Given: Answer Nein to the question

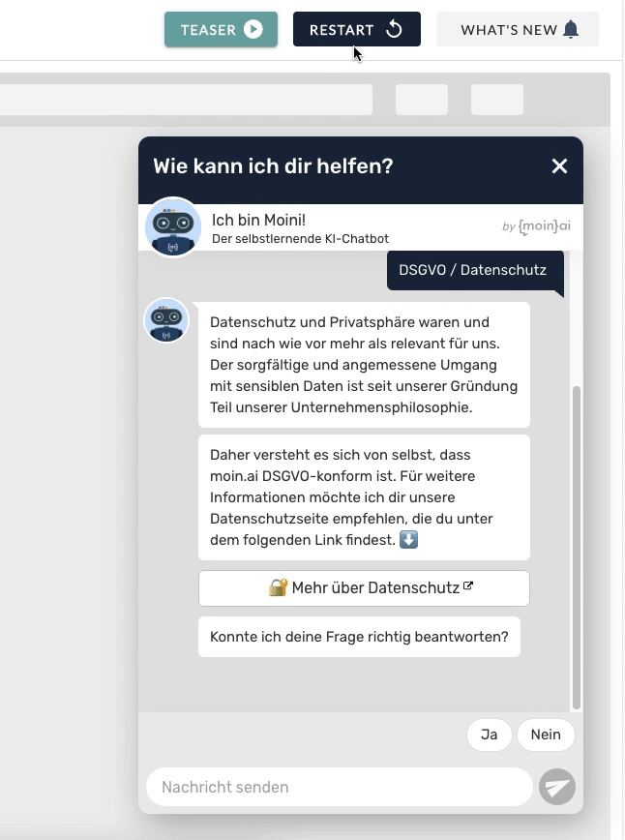Looking at the screenshot, I should tap(546, 735).
